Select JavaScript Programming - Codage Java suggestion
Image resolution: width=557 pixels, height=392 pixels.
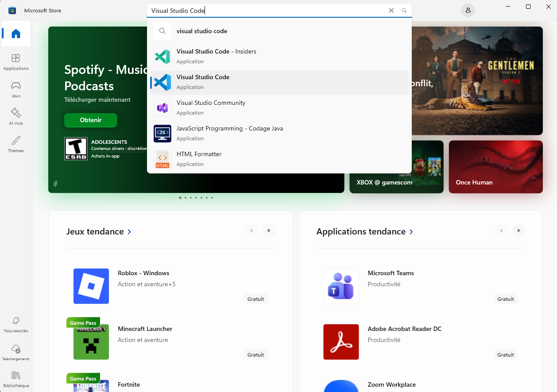click(x=279, y=134)
